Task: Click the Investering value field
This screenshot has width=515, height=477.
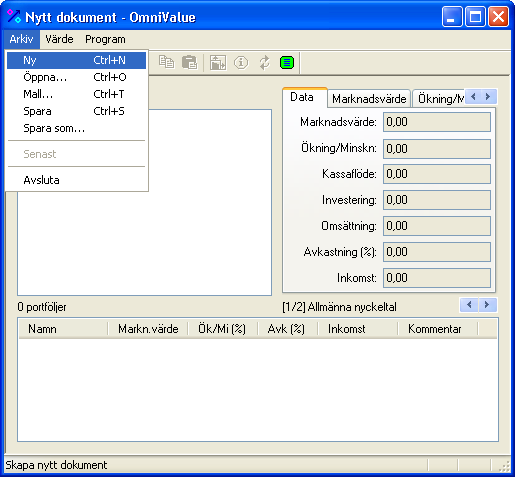Action: [437, 200]
